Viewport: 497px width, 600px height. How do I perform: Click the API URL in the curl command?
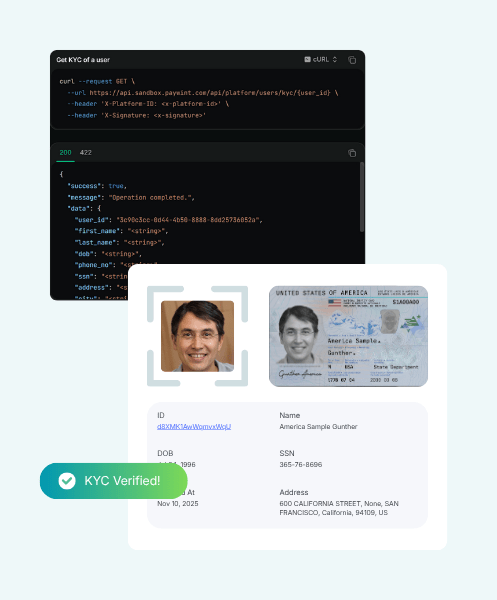click(x=210, y=93)
